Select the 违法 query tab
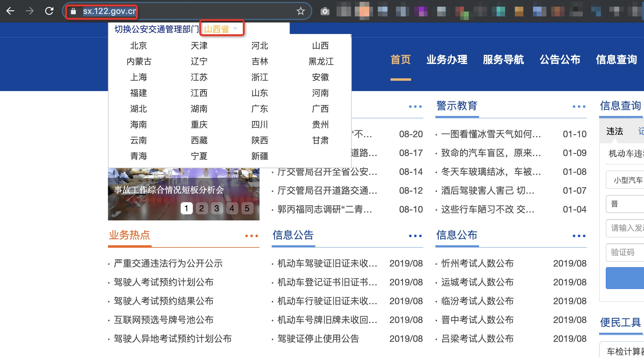644x357 pixels. point(615,131)
